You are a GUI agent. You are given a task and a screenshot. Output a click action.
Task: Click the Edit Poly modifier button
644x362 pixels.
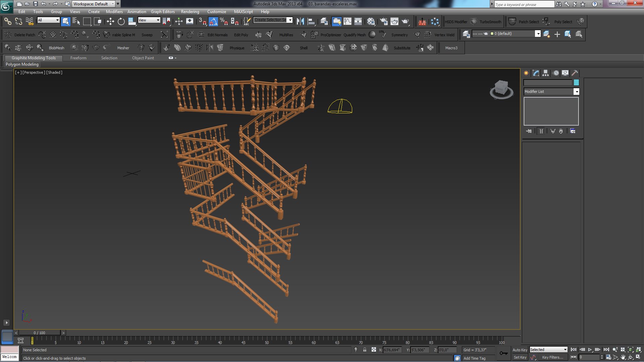(241, 35)
